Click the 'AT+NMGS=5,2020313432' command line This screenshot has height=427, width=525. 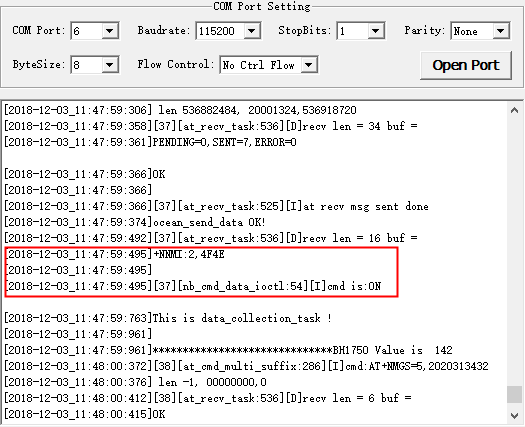(246, 366)
